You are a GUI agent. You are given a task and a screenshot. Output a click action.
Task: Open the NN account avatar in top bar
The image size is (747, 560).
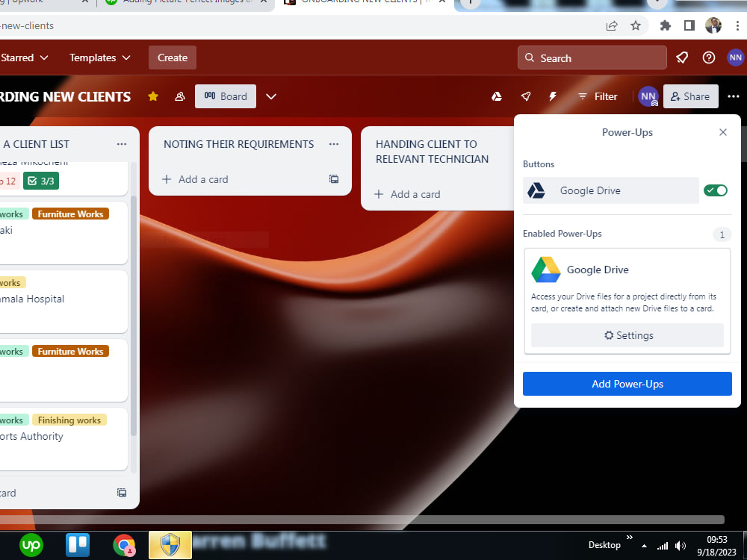[736, 57]
